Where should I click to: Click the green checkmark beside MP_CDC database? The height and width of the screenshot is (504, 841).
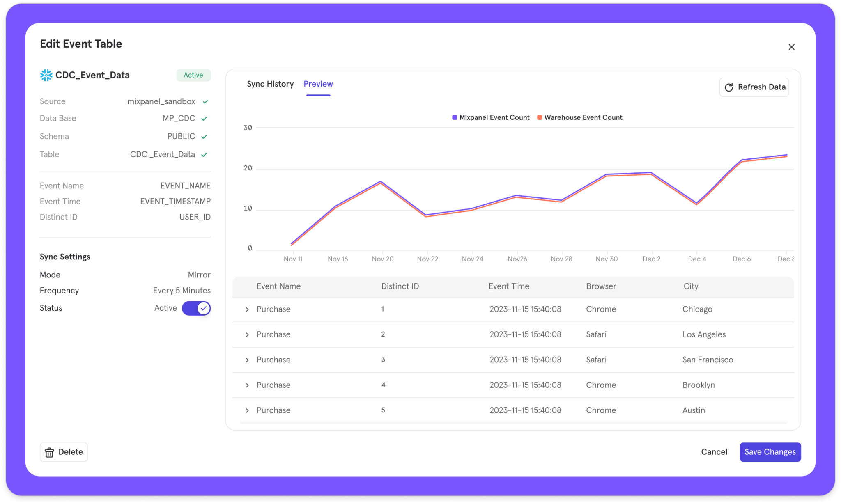click(204, 119)
